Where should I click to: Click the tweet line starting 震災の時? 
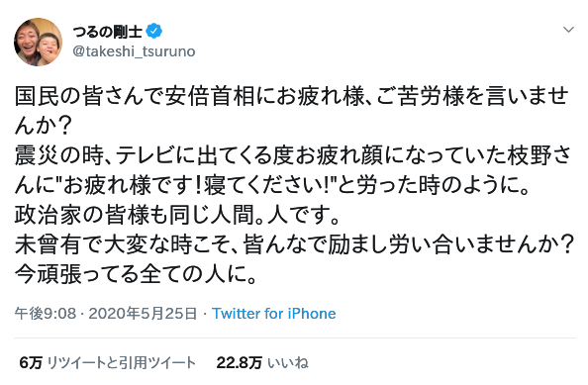click(293, 156)
